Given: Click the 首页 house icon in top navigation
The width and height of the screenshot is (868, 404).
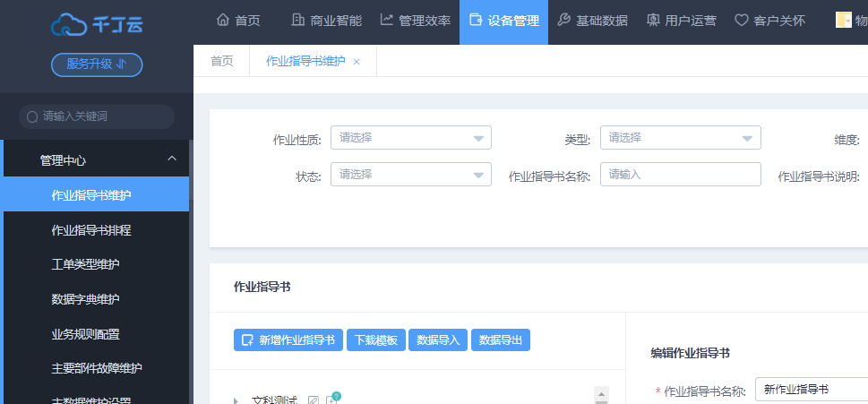Looking at the screenshot, I should (223, 21).
